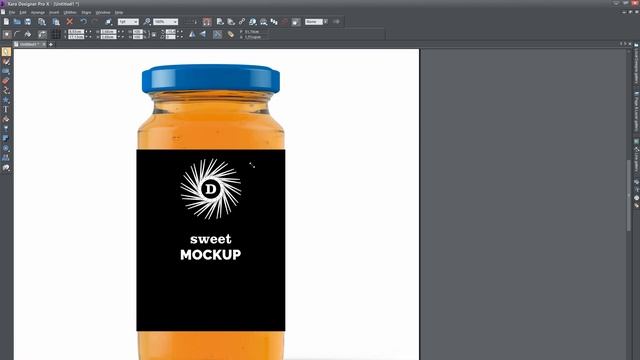
Task: Pick the Rectangle shape tool
Action: click(x=6, y=71)
